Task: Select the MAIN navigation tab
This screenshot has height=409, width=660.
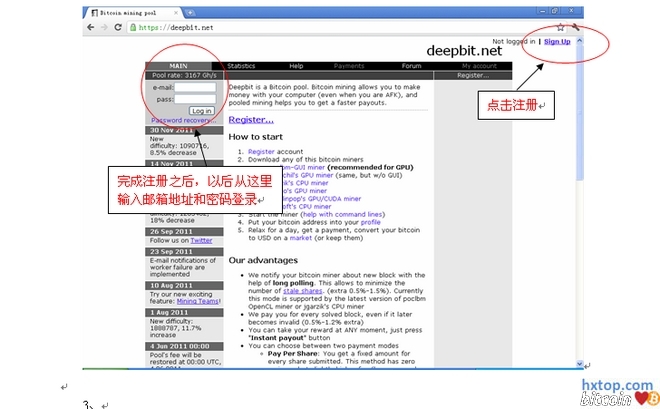Action: 179,66
